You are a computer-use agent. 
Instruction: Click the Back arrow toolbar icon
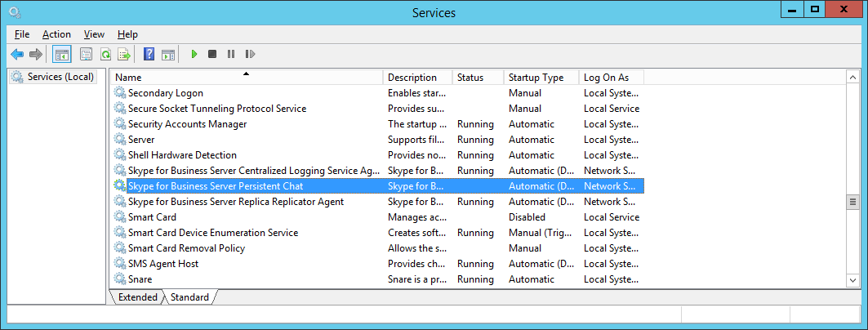tap(17, 54)
